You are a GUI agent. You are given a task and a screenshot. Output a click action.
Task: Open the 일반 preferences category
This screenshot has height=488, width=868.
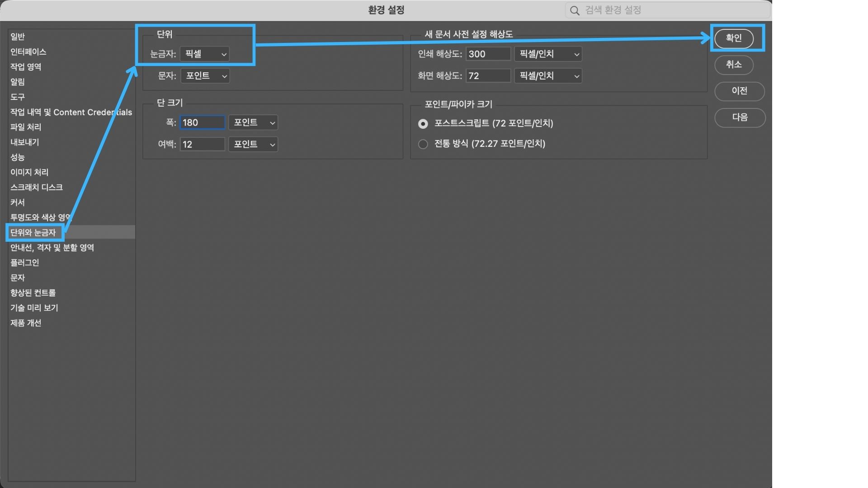[71, 37]
